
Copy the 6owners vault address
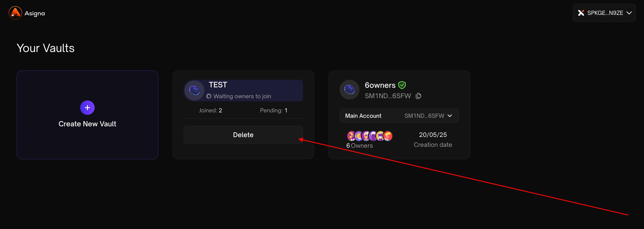418,96
